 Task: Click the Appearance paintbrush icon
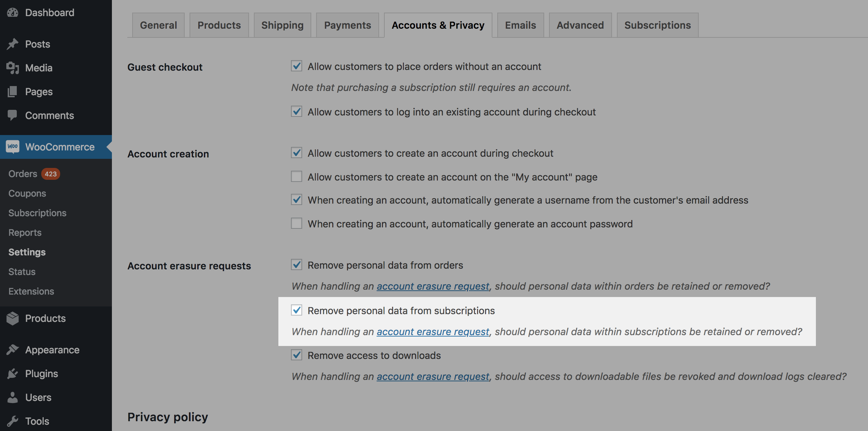click(13, 350)
